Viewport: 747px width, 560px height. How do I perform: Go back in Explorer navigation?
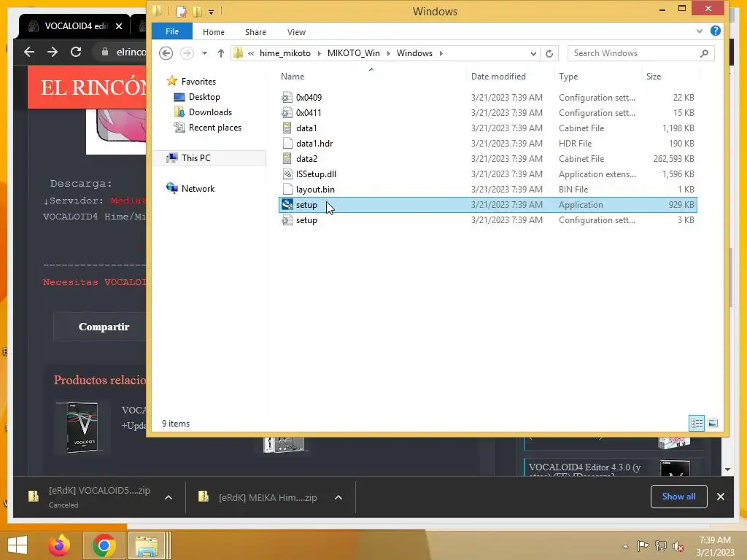(x=166, y=52)
